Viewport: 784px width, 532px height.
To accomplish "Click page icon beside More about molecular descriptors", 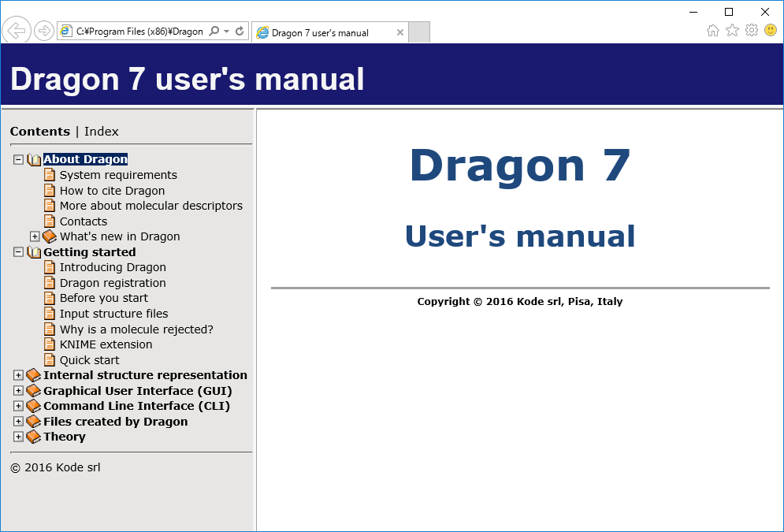I will [x=50, y=205].
